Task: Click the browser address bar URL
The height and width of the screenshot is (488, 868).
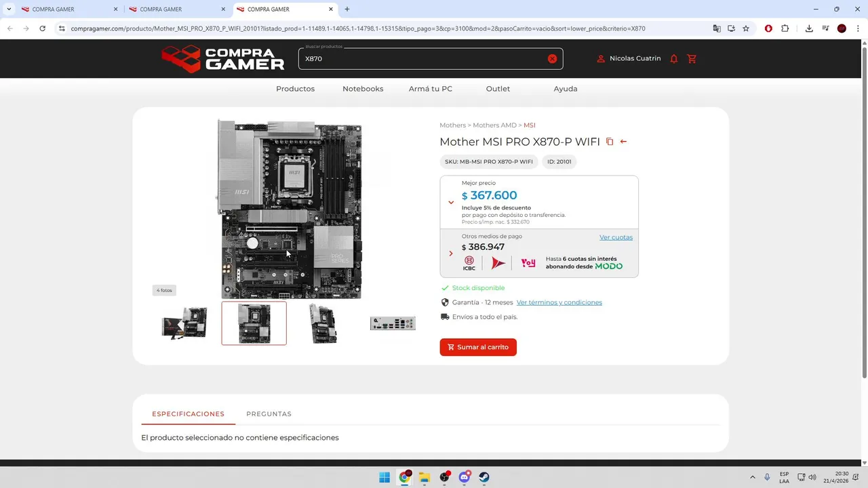Action: [358, 28]
